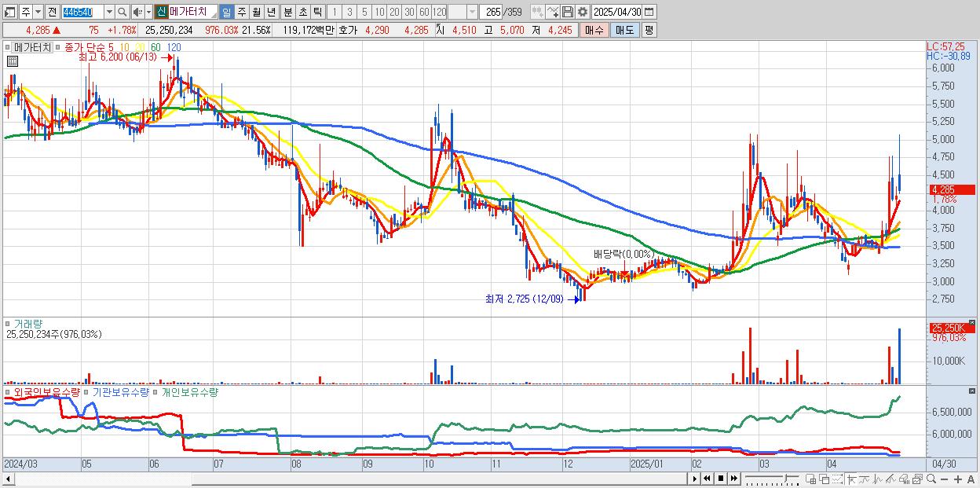
Task: Toggle the 거래량 volume indicator box
Action: point(8,324)
